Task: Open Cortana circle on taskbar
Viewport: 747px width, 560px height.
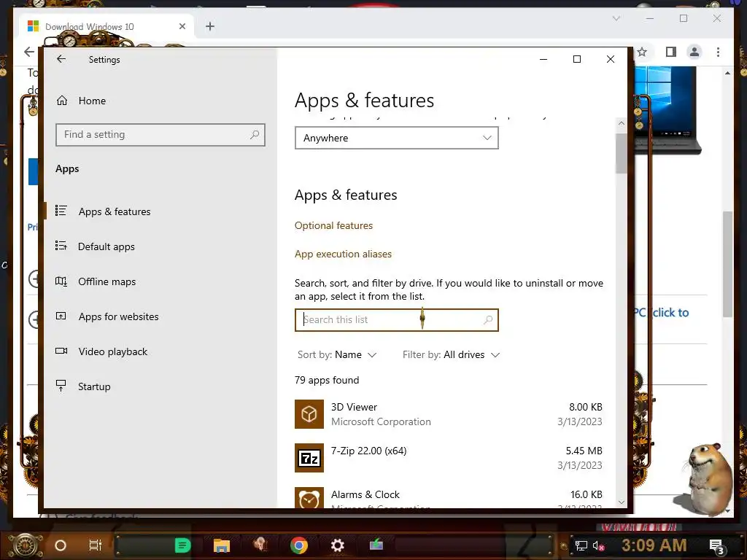Action: pos(61,545)
